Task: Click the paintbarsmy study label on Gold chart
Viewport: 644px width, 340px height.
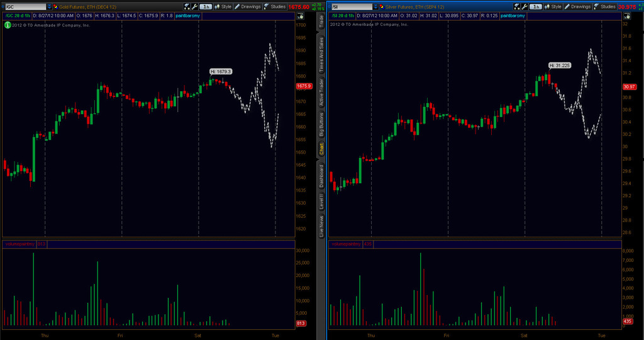Action: pyautogui.click(x=189, y=16)
